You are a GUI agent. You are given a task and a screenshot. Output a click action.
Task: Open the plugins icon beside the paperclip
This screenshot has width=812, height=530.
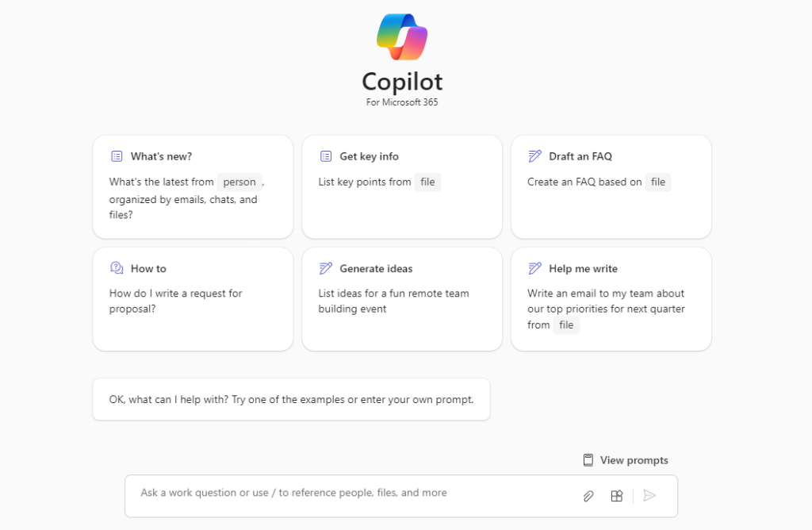[616, 495]
